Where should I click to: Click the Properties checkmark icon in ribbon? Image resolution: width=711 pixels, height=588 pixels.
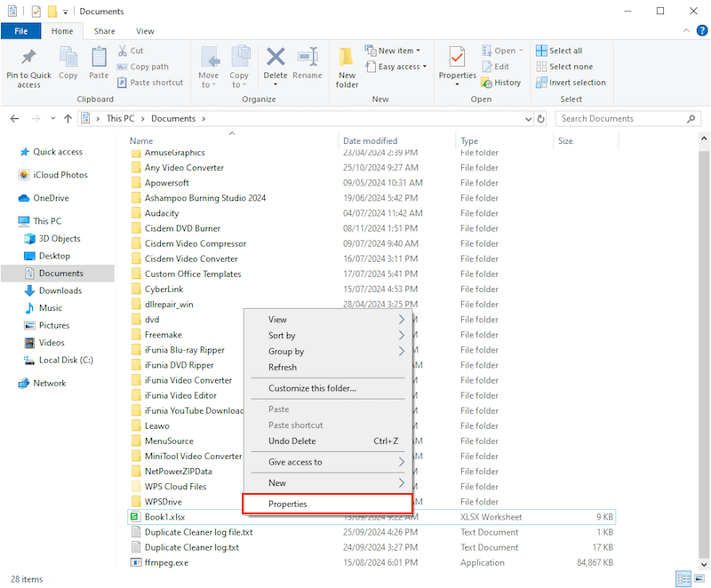click(457, 57)
